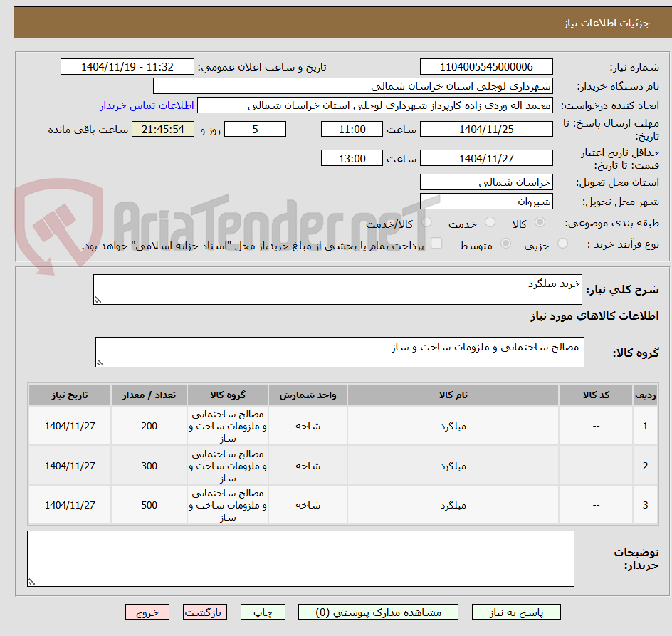Select the خدمت radio button
672x636 pixels.
[490, 222]
